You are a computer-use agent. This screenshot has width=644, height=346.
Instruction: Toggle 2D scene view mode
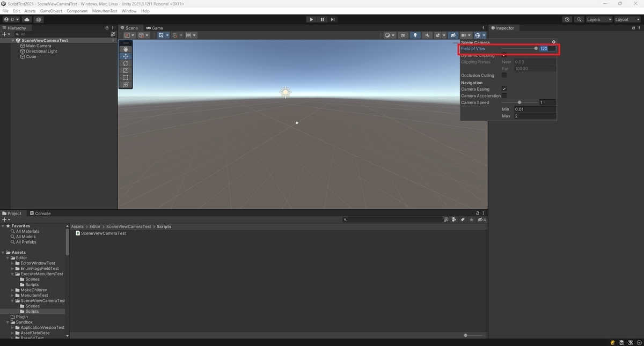point(403,35)
